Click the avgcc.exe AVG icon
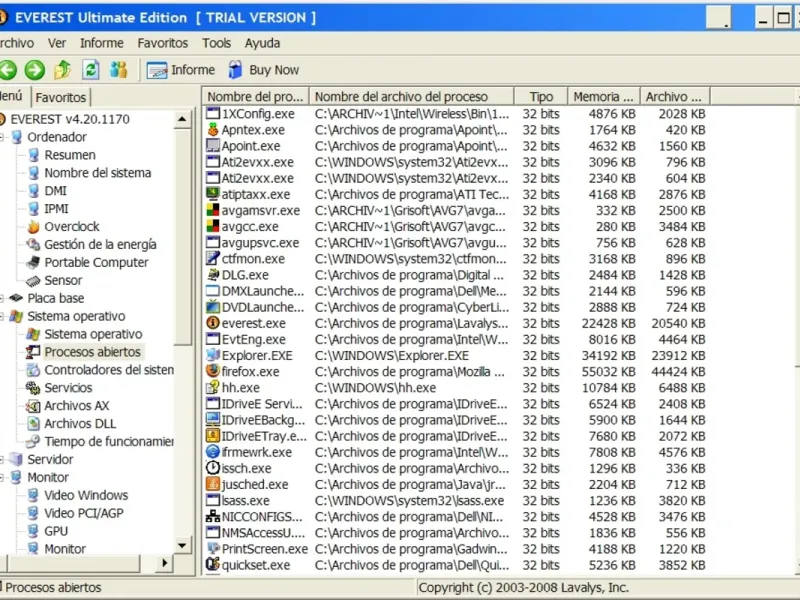The width and height of the screenshot is (800, 600). click(x=213, y=226)
